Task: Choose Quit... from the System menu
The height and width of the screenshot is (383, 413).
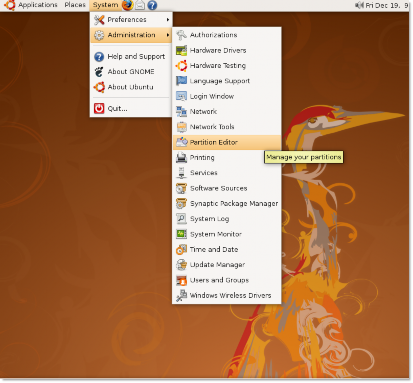Action: click(x=131, y=108)
